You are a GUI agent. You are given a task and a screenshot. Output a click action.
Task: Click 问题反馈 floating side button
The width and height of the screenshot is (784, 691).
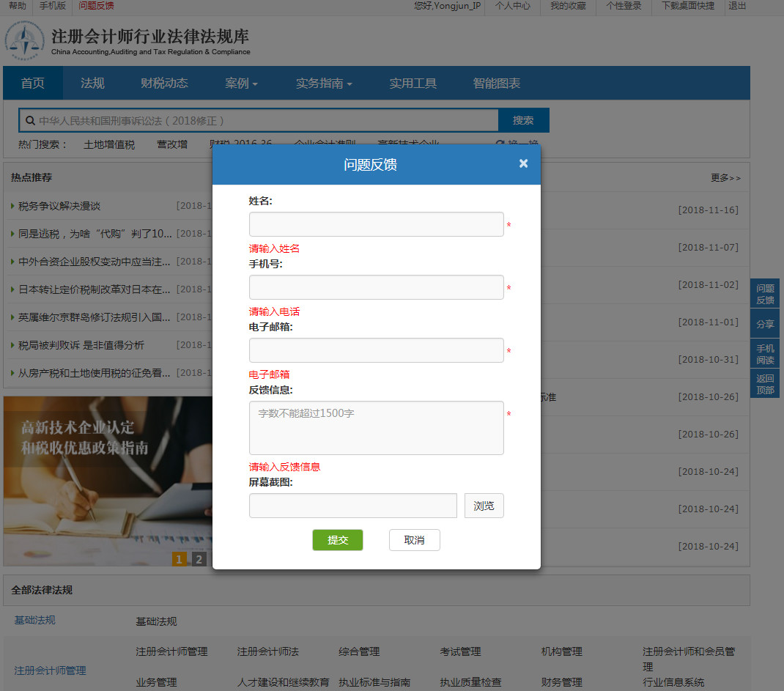coord(764,294)
